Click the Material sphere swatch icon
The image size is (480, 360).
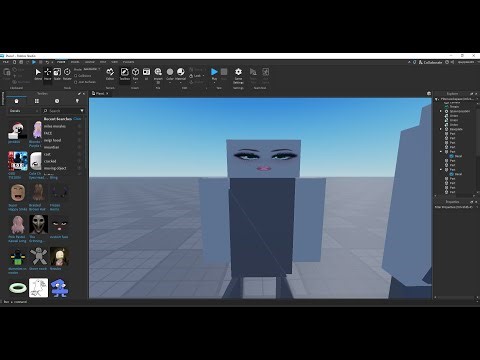(x=181, y=72)
